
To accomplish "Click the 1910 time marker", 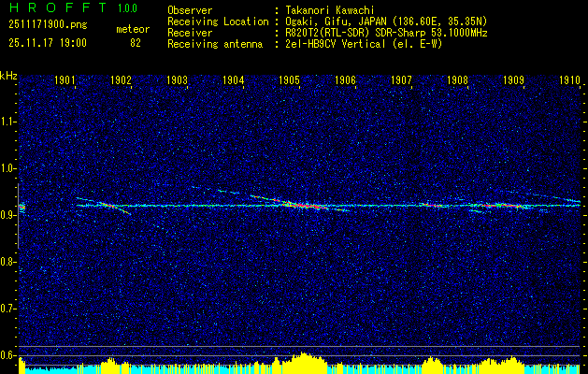I will coord(569,79).
